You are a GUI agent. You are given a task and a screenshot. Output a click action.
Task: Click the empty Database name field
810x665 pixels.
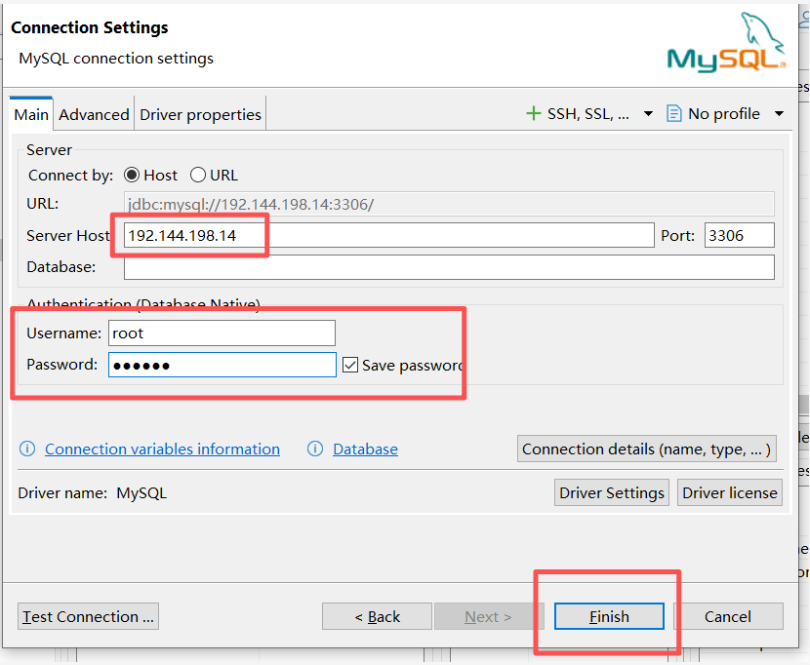pos(449,267)
